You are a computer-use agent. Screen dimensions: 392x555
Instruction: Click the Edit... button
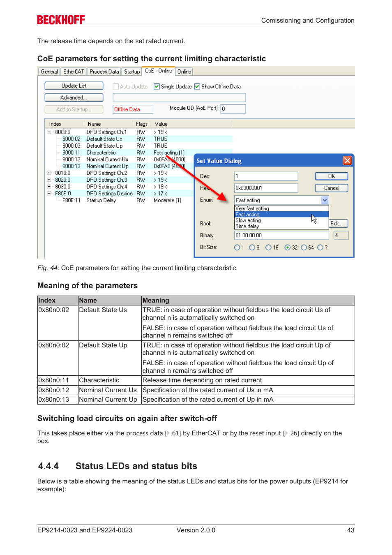tap(338, 224)
